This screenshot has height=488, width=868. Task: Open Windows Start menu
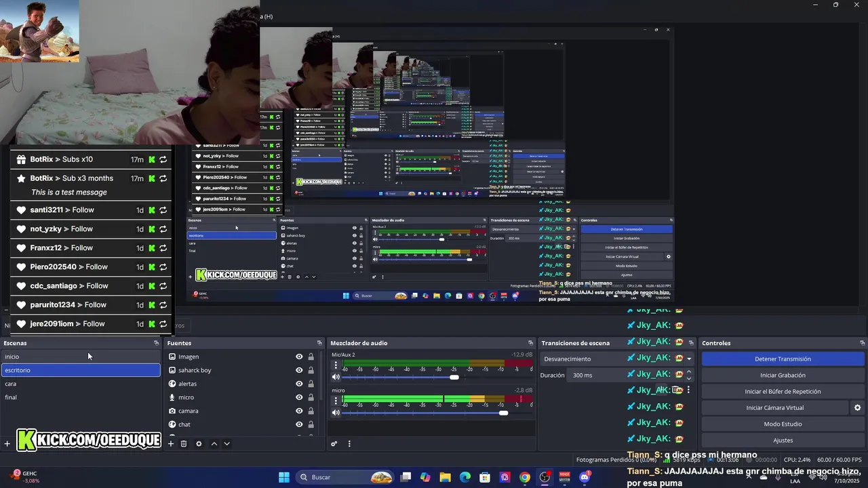[284, 477]
